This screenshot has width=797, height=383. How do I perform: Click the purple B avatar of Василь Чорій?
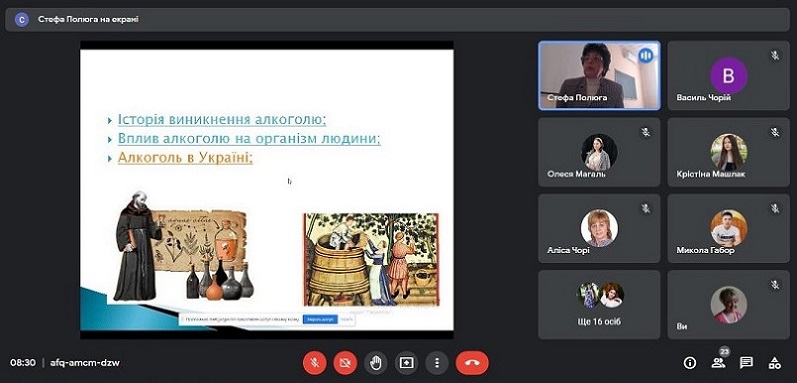(x=728, y=75)
